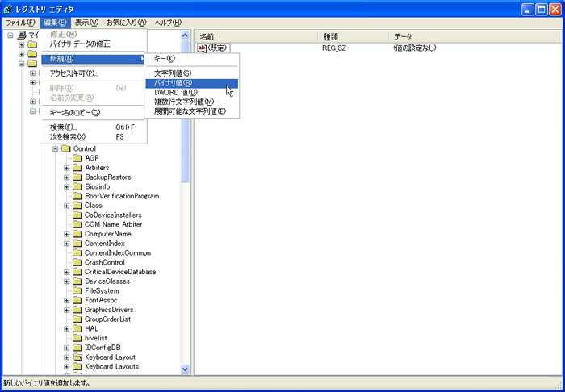Expand the ContentIndex key
This screenshot has width=565, height=392.
67,244
